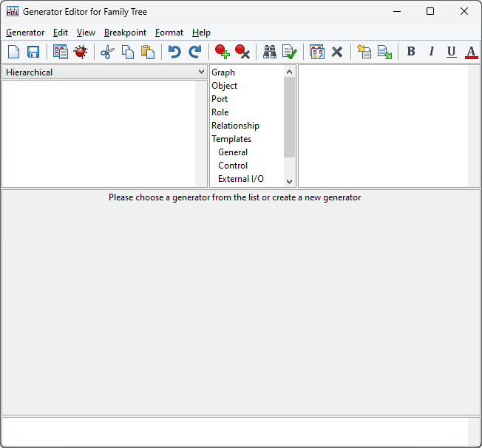The width and height of the screenshot is (482, 448).
Task: Export generator with green arrow document icon
Action: (384, 52)
